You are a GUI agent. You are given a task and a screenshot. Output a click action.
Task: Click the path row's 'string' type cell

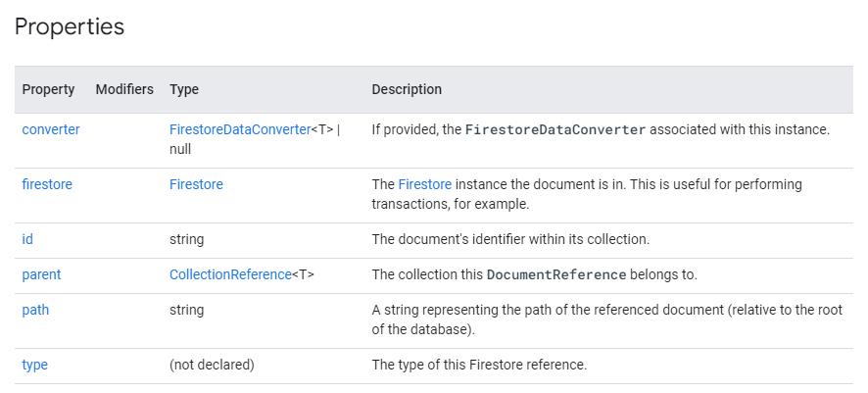(x=186, y=310)
